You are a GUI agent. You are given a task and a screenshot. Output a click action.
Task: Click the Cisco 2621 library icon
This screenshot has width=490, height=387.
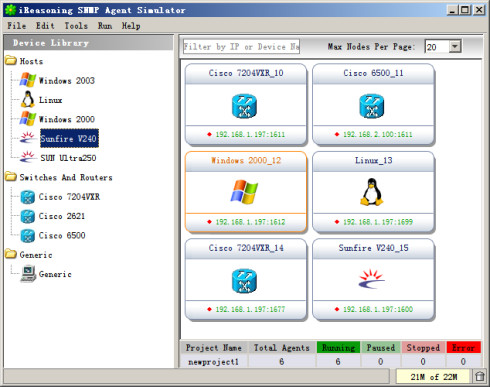tap(28, 216)
